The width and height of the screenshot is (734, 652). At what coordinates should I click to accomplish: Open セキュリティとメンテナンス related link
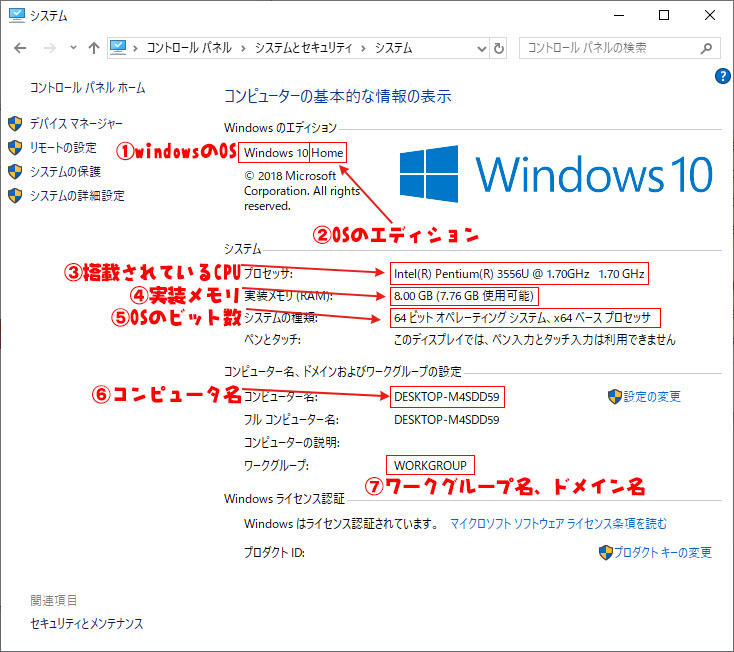[87, 623]
